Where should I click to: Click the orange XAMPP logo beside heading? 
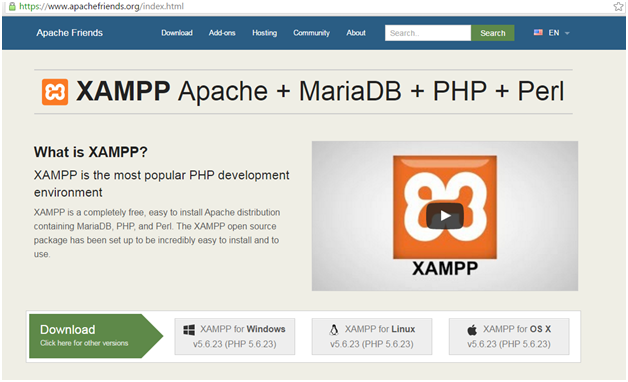point(55,92)
